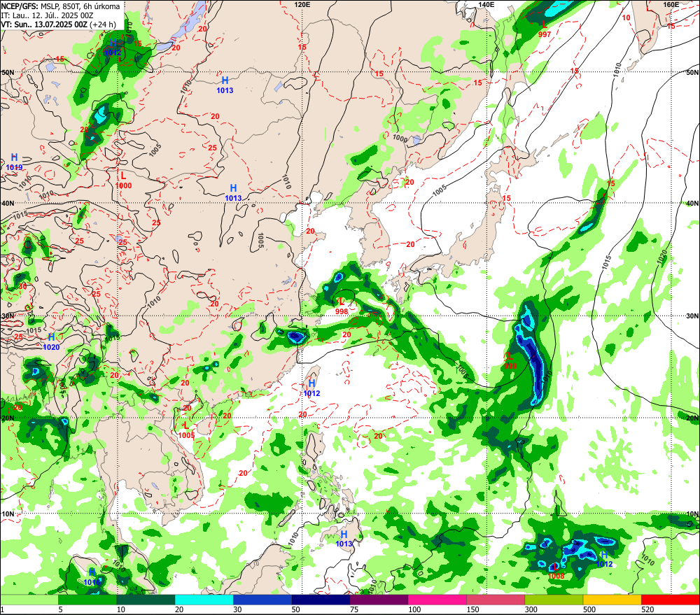
Task: Click the legend value "100"
Action: click(414, 609)
